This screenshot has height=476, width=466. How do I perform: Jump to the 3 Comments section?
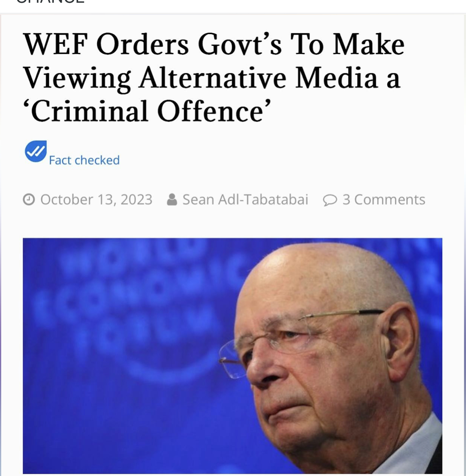[384, 199]
